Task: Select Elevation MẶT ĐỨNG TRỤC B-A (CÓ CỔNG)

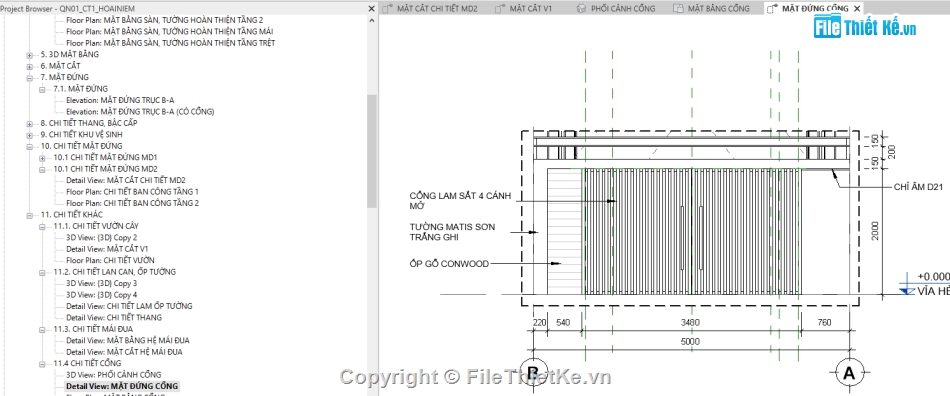Action: point(140,112)
